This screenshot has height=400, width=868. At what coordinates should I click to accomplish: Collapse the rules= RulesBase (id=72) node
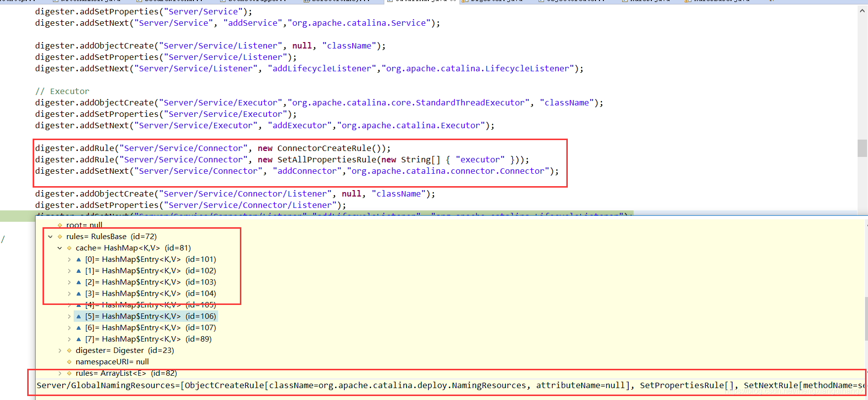point(50,237)
